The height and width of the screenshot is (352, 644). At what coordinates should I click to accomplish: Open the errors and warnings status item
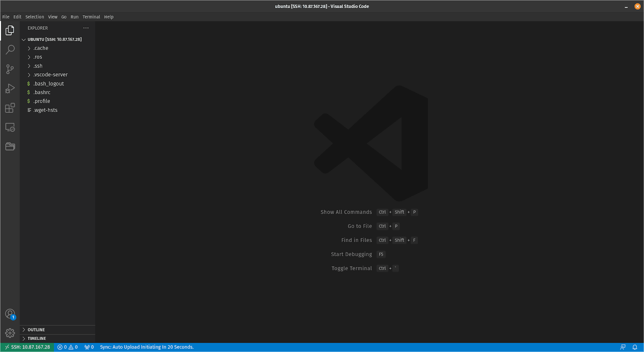(x=67, y=347)
